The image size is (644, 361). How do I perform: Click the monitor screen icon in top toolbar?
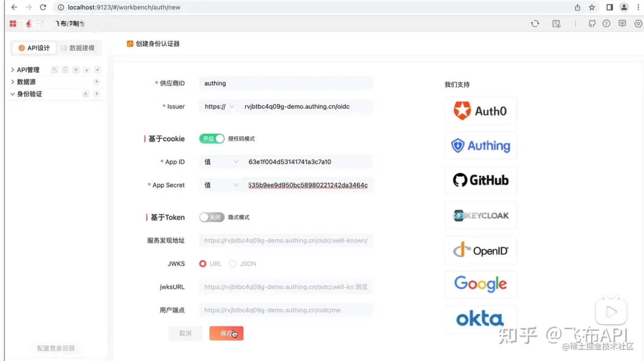pyautogui.click(x=622, y=24)
